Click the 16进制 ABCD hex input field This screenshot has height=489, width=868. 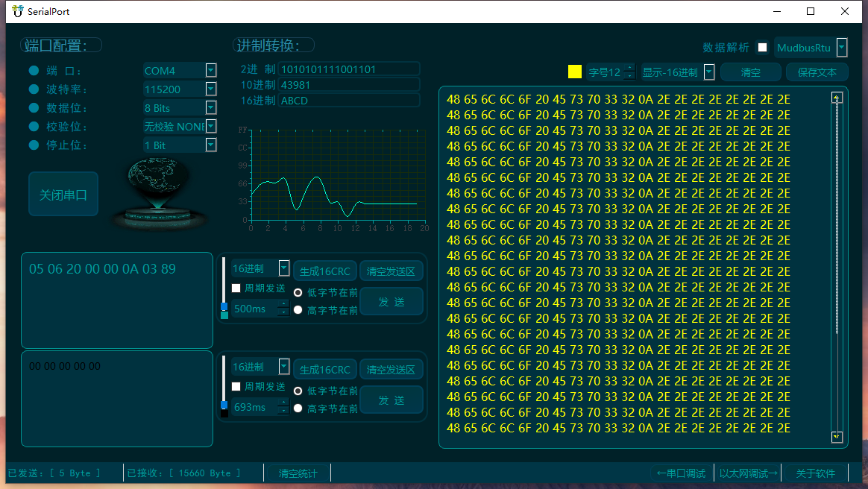click(x=349, y=100)
